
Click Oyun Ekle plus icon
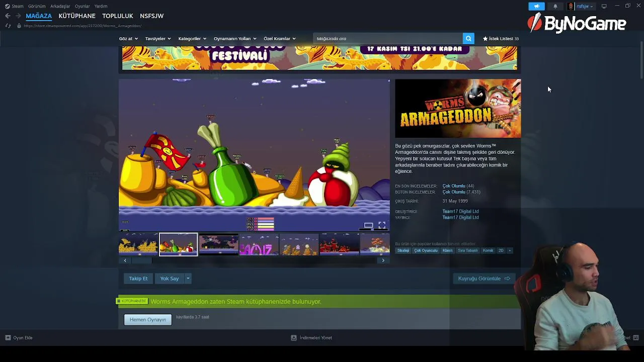[x=8, y=338]
